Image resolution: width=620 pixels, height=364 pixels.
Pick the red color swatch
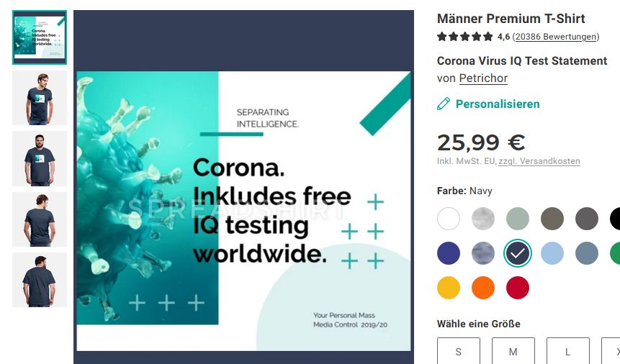coord(518,287)
